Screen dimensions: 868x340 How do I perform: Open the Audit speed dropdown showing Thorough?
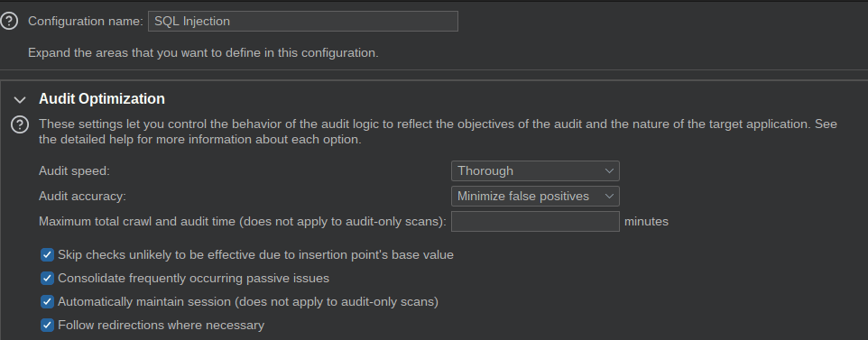coord(535,170)
